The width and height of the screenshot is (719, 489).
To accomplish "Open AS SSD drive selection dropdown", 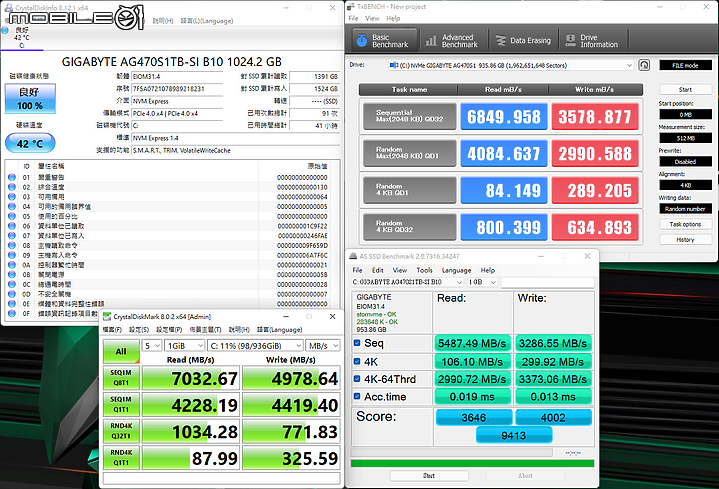I will 407,282.
